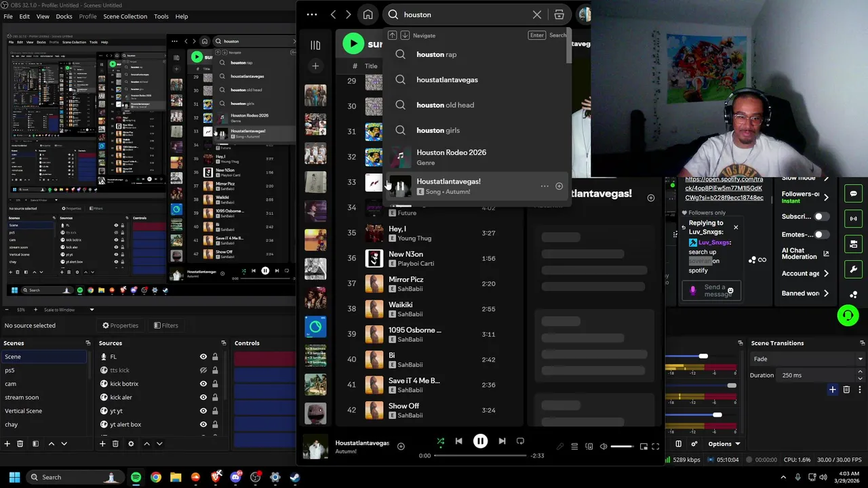The image size is (868, 488).
Task: Toggle Subscribers-only chat switch
Action: pyautogui.click(x=821, y=216)
